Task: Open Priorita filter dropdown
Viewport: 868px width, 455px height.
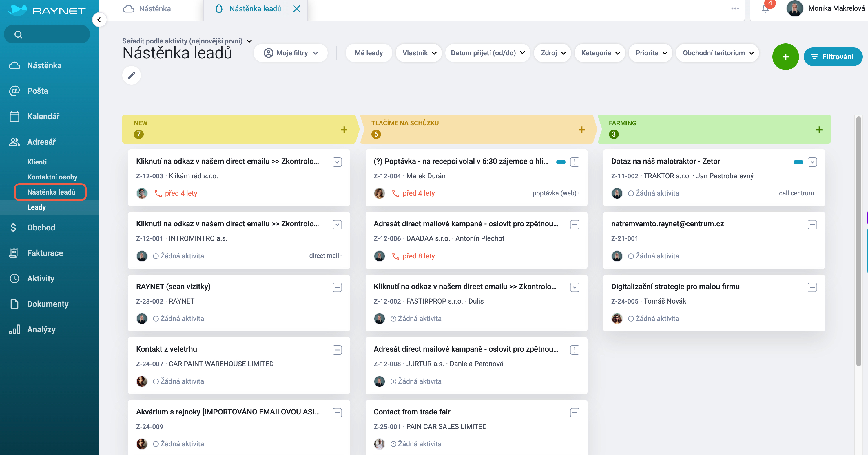Action: pyautogui.click(x=651, y=53)
